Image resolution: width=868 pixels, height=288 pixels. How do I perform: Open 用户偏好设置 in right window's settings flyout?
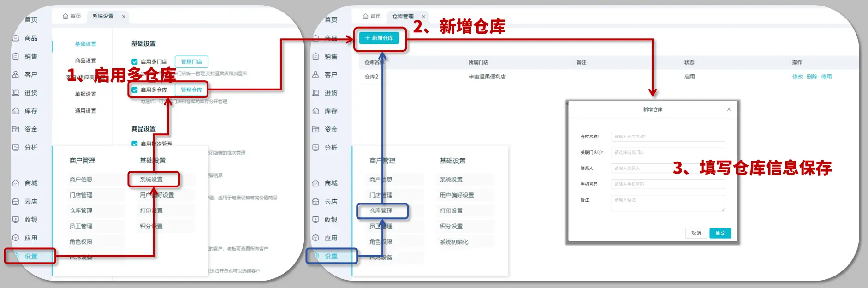(x=457, y=195)
